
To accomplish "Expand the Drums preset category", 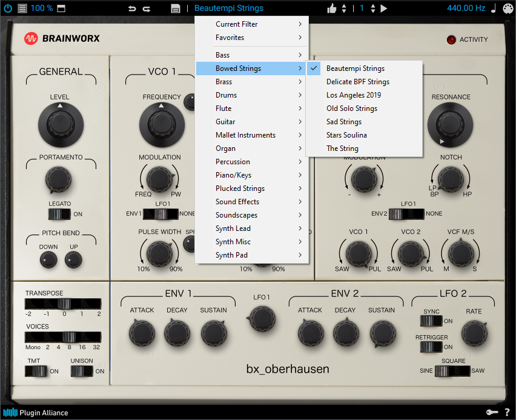I will click(x=252, y=95).
